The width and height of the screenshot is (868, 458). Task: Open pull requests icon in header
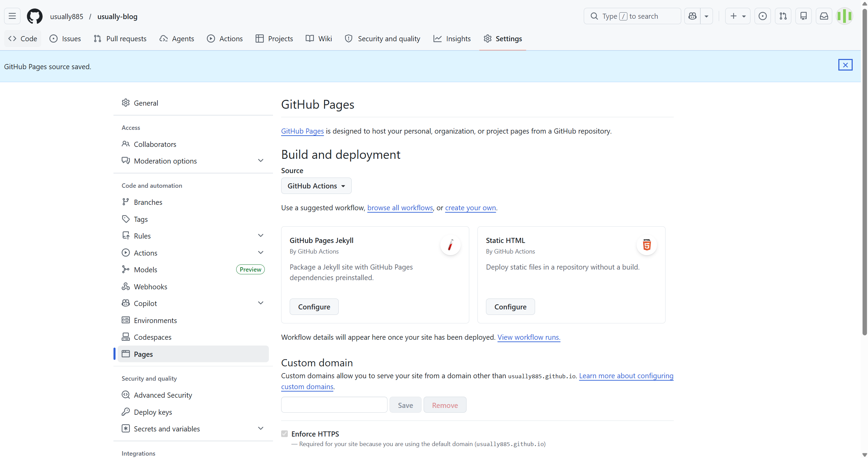(783, 16)
